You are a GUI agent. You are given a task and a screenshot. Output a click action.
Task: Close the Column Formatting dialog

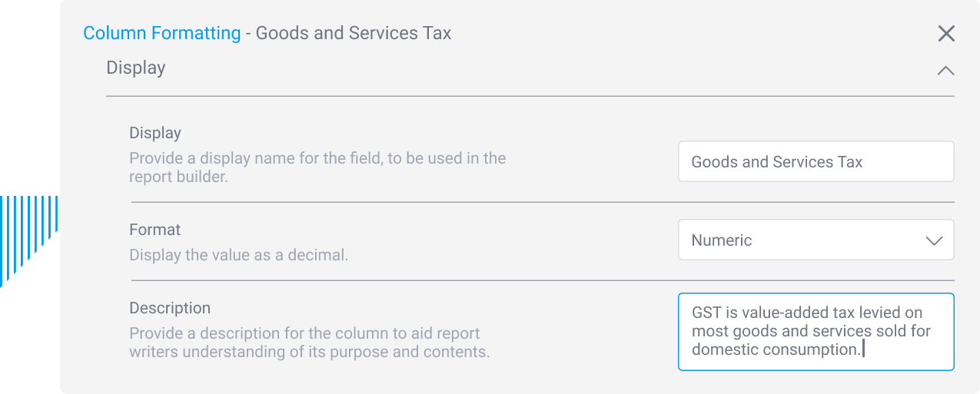tap(946, 33)
